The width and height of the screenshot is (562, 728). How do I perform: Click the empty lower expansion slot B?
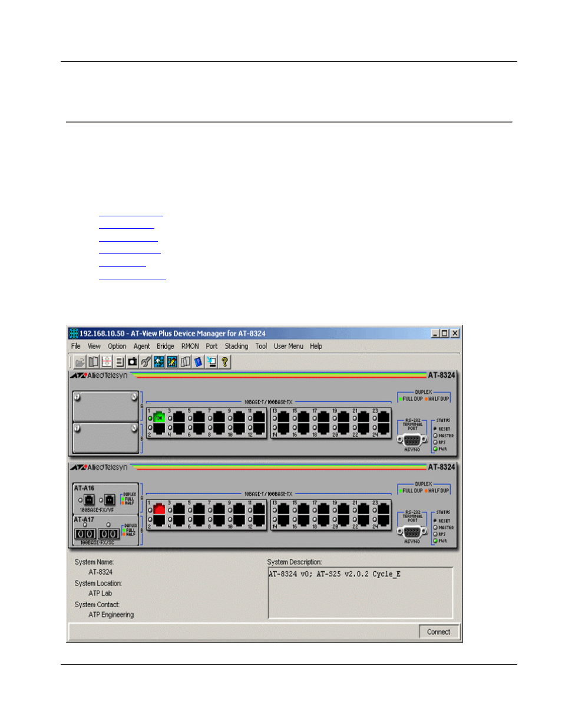(x=105, y=437)
